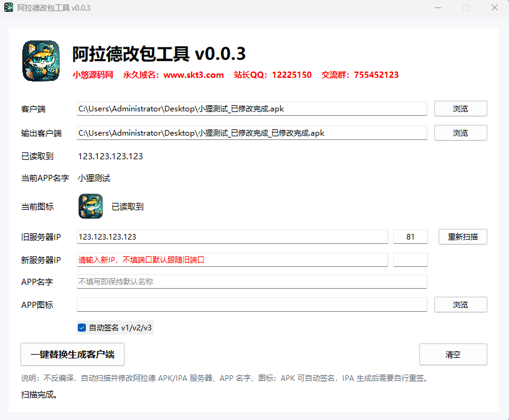The image size is (509, 420).
Task: Click the empty new server port field
Action: click(x=410, y=259)
